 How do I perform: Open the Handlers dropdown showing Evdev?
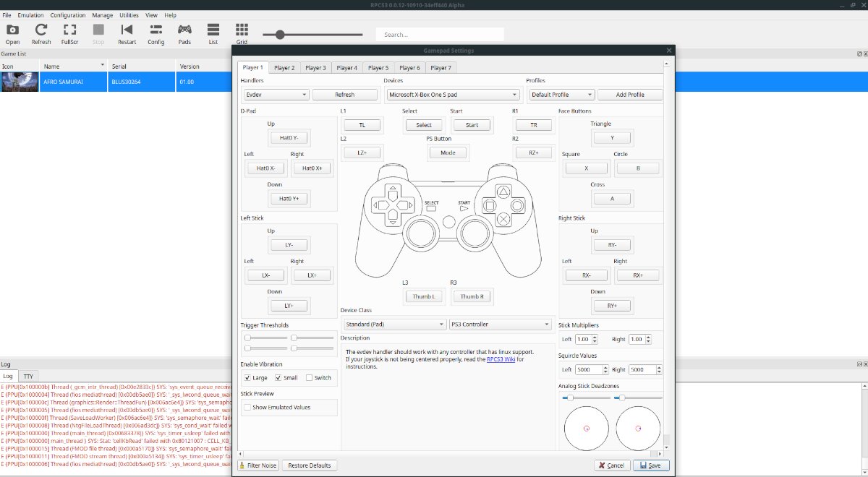(x=275, y=94)
